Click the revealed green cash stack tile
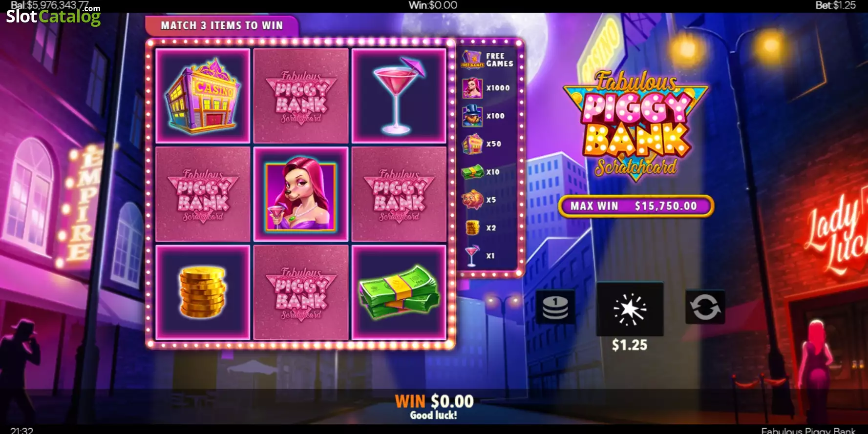868x434 pixels. tap(399, 292)
